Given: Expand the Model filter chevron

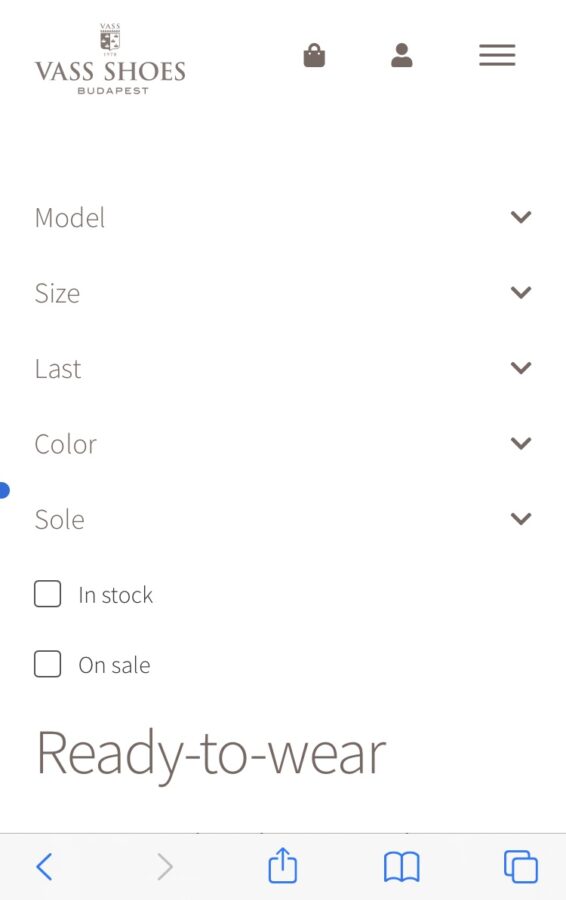Looking at the screenshot, I should [x=521, y=217].
